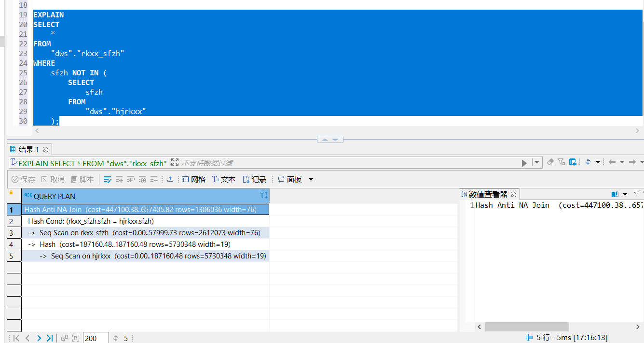Click the add row icon
This screenshot has width=644, height=343.
coord(119,180)
